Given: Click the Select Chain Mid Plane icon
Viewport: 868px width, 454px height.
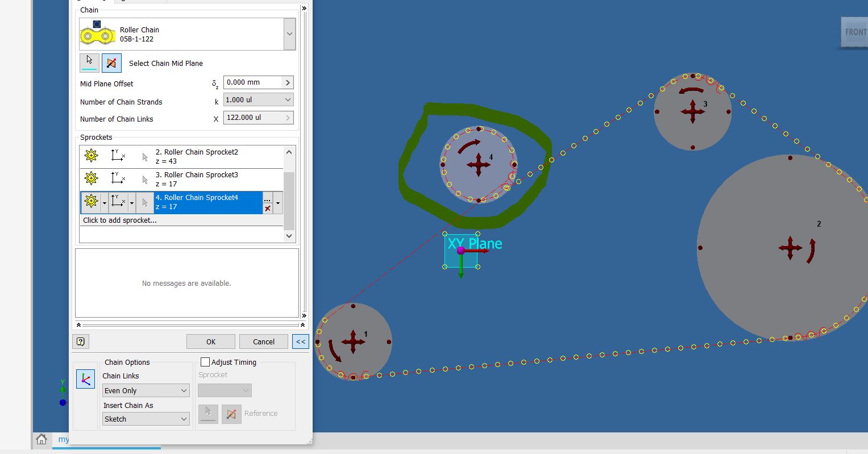Looking at the screenshot, I should pos(111,63).
